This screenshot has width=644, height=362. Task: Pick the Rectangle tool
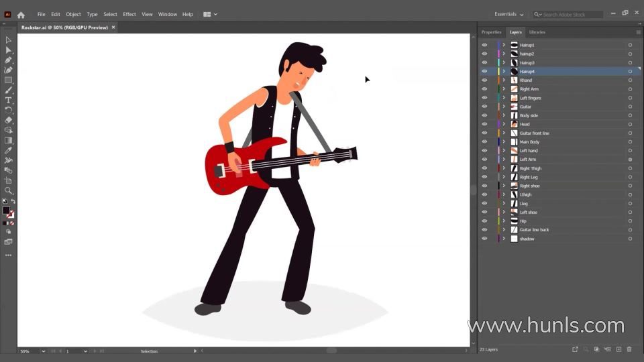[9, 80]
